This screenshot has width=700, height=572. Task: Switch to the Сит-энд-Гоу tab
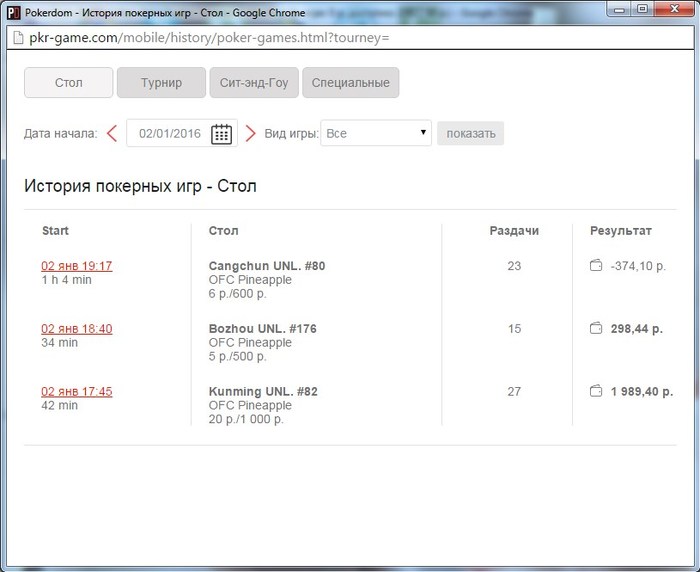[254, 83]
